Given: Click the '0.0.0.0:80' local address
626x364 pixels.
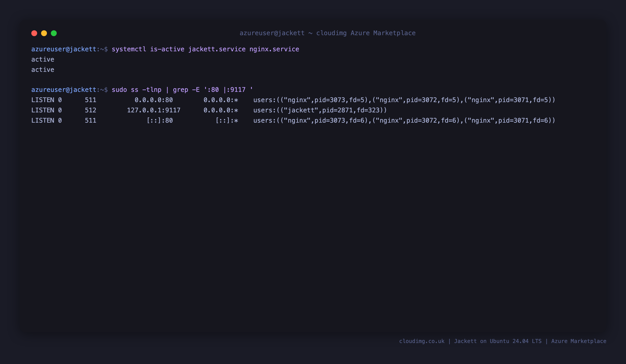Looking at the screenshot, I should coord(154,100).
